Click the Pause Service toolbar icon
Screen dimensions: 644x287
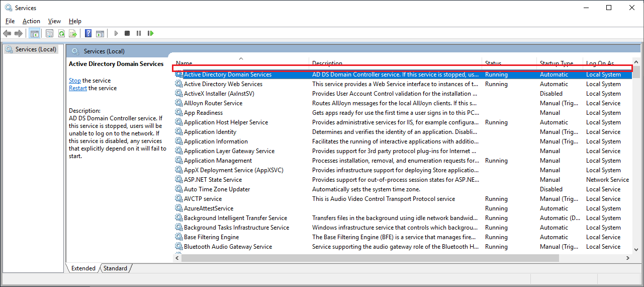click(139, 33)
